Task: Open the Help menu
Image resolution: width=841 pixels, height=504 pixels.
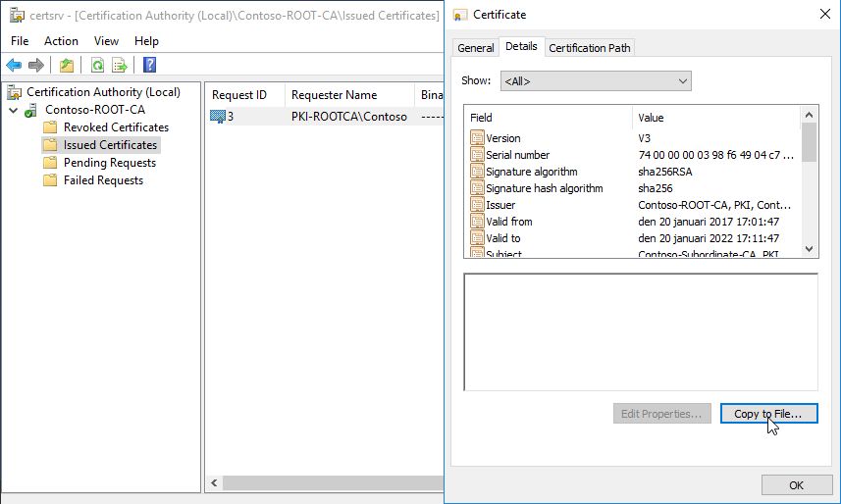Action: pyautogui.click(x=146, y=41)
